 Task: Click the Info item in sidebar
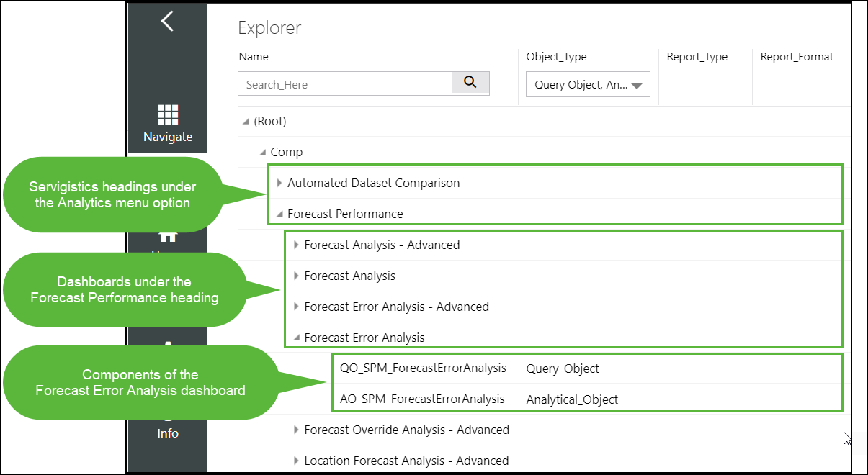pos(168,432)
